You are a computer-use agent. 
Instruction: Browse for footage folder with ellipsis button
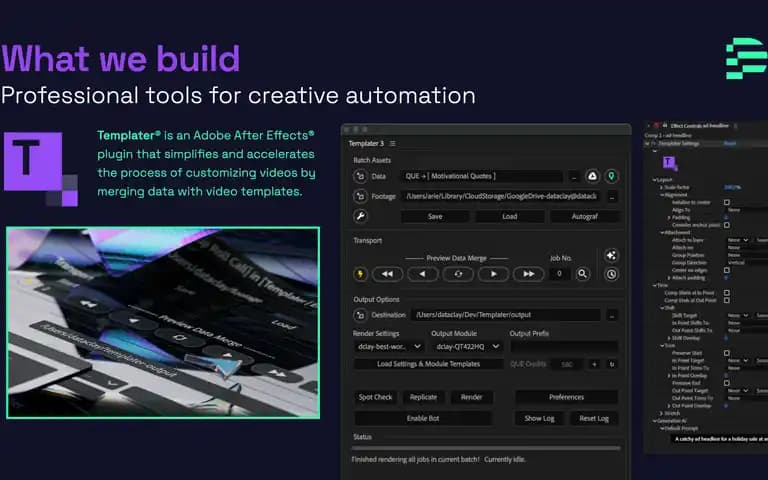pyautogui.click(x=612, y=197)
